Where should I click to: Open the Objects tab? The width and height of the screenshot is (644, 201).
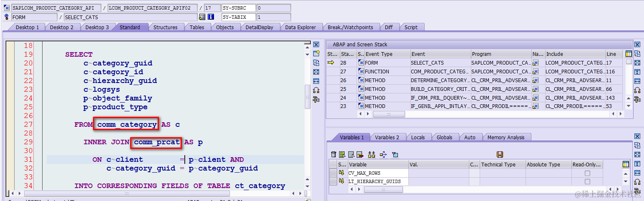click(x=225, y=27)
